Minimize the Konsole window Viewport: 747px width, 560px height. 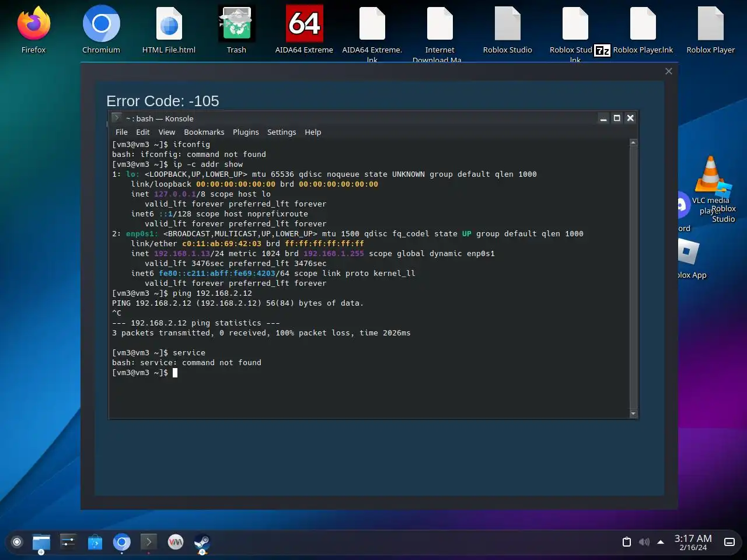[603, 118]
